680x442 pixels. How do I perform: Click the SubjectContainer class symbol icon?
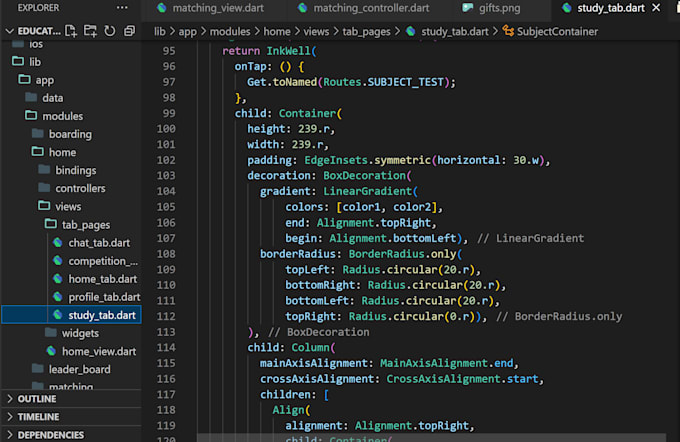point(508,31)
